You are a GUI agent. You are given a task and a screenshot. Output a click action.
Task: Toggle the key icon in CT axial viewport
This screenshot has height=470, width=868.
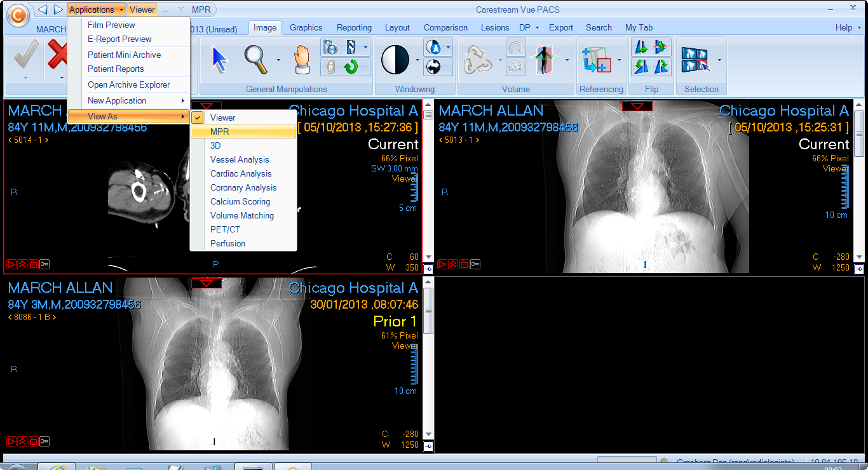point(44,264)
